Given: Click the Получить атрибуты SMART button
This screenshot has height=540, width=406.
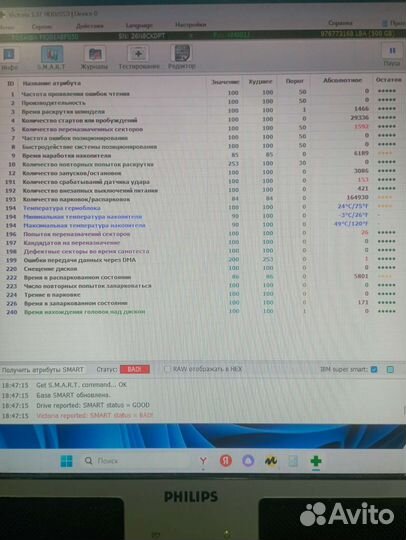Looking at the screenshot, I should coord(43,370).
